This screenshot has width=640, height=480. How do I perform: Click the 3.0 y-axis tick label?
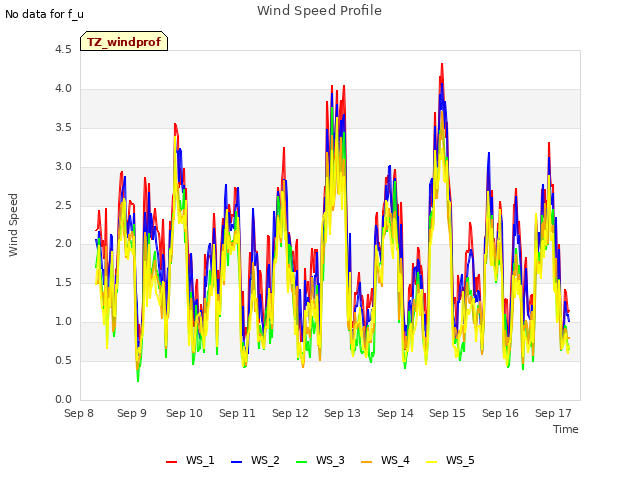(63, 167)
